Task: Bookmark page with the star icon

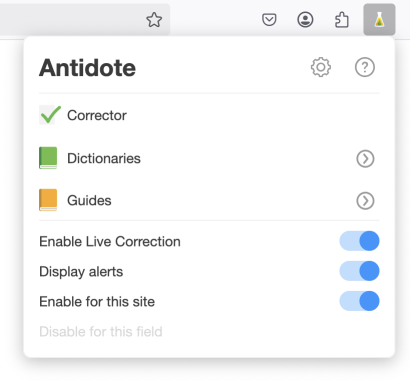Action: point(154,20)
